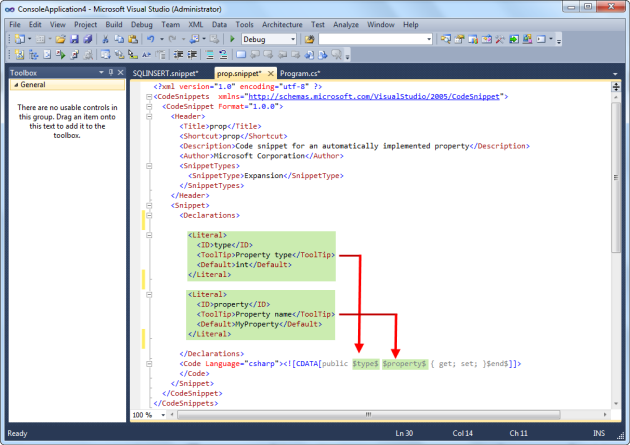The height and width of the screenshot is (445, 630).
Task: Click the Paste clipboard icon
Action: [x=132, y=39]
